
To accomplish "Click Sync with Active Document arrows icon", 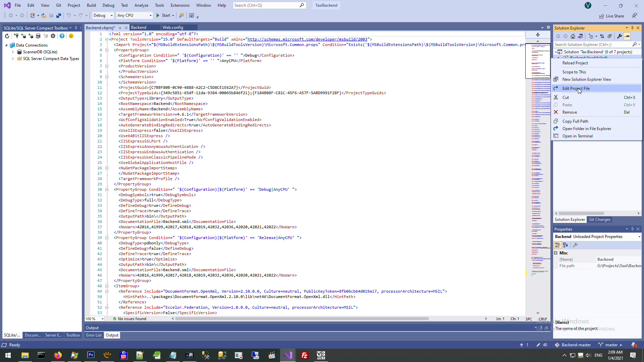I will 602,36.
